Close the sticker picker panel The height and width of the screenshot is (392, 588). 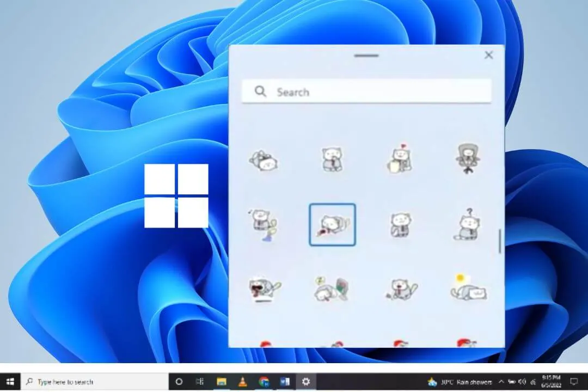click(x=488, y=55)
